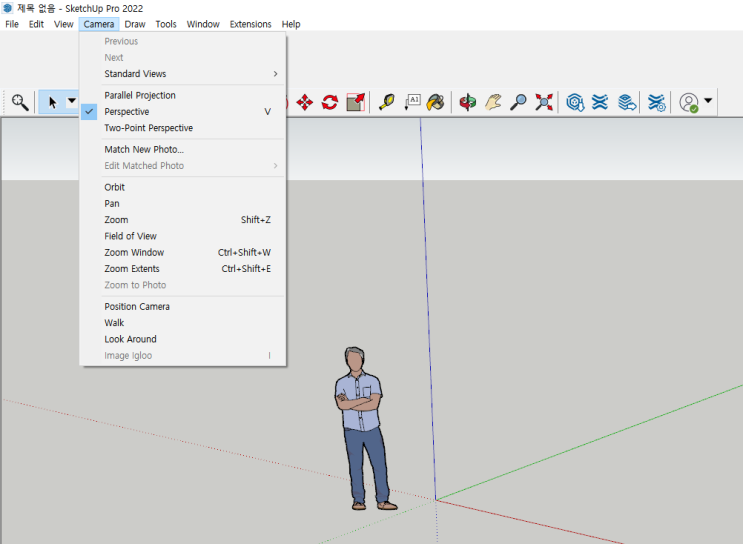Open Extension Manager icon

pos(657,102)
